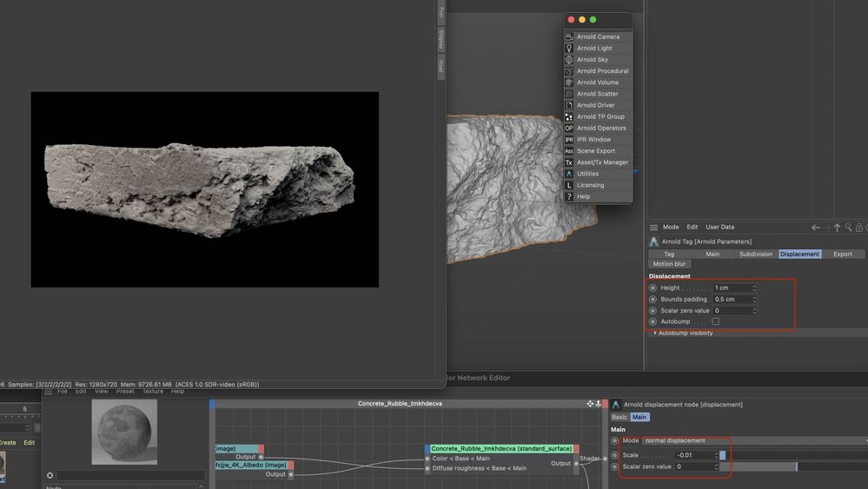Pick Arnold Procedural from the list
Image resolution: width=868 pixels, height=489 pixels.
598,71
